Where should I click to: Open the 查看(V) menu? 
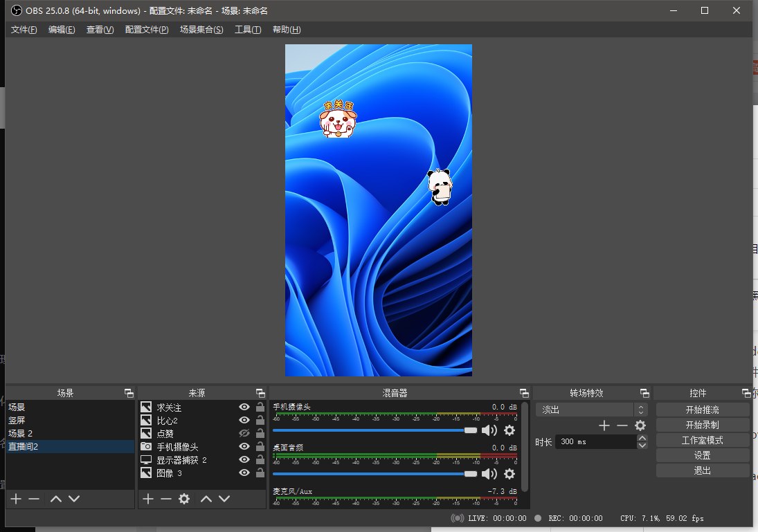click(100, 30)
